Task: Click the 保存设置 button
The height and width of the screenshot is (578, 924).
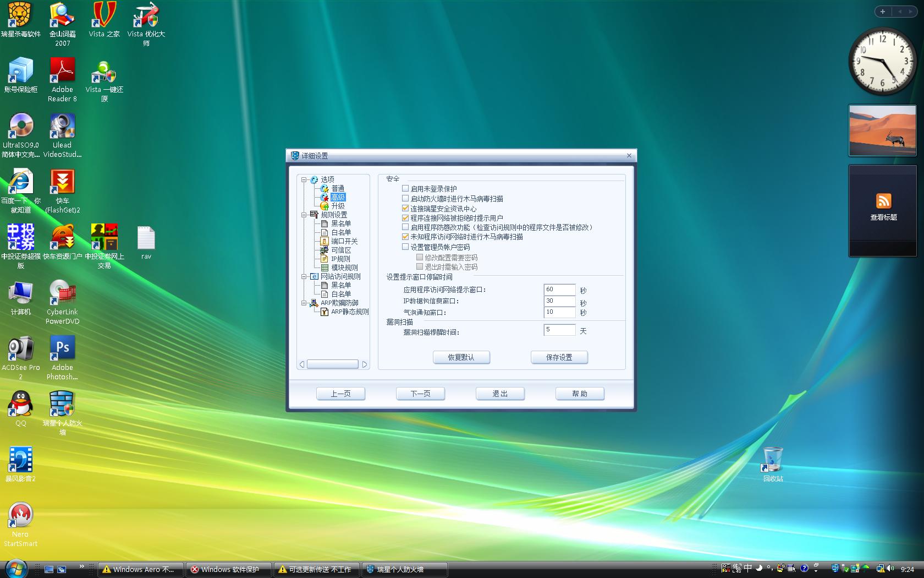Action: coord(559,357)
